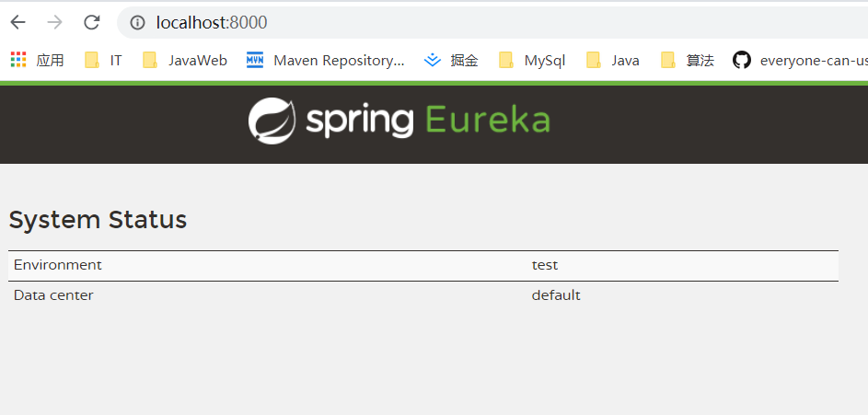View site information for localhost
Screen dimensions: 868x415
coord(137,22)
